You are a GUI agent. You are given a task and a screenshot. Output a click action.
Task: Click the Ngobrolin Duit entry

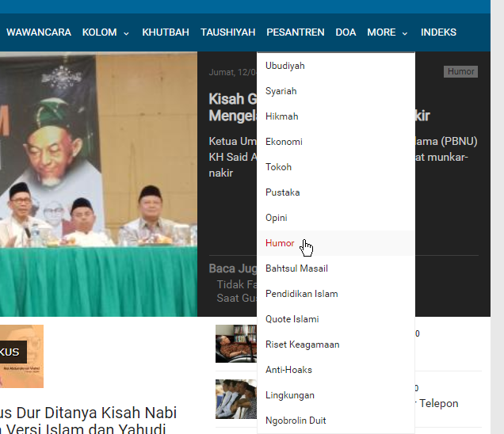[x=296, y=421]
